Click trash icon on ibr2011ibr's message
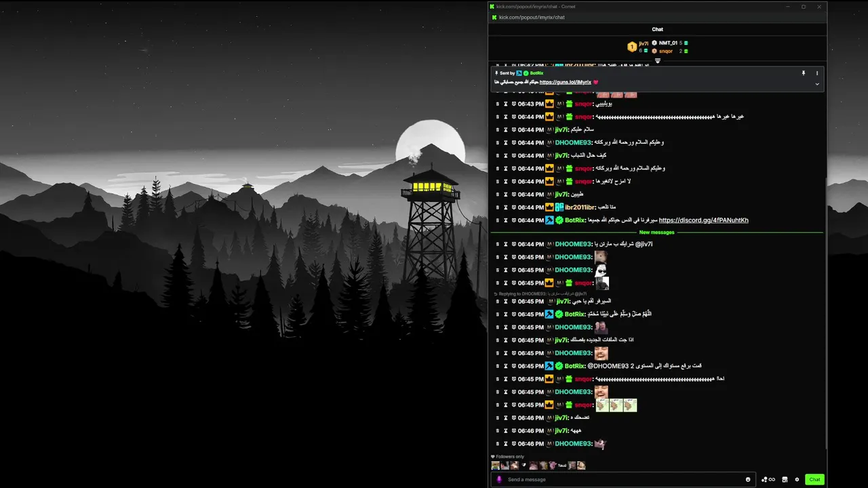 point(498,207)
